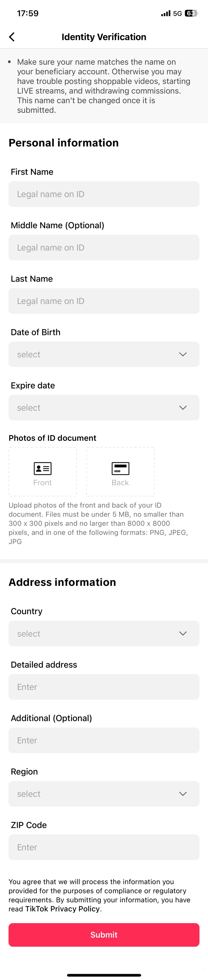Open the Expire date selector

click(104, 408)
